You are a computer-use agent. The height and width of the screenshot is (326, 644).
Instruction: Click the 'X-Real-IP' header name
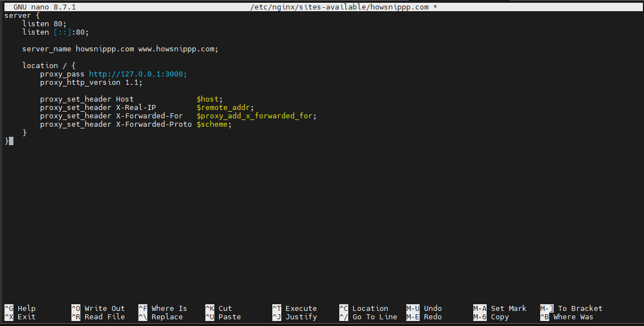[x=136, y=108]
